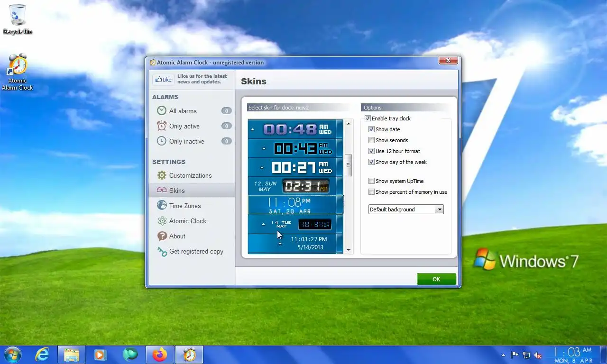Select the Atomic Alarm Clock desktop shortcut
Screen dimensions: 607x364
point(18,72)
